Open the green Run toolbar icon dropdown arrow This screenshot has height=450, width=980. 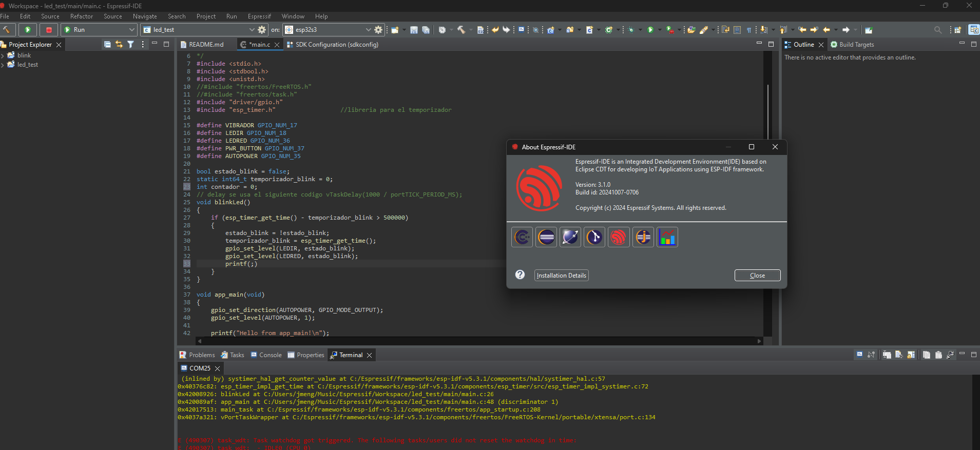click(659, 30)
